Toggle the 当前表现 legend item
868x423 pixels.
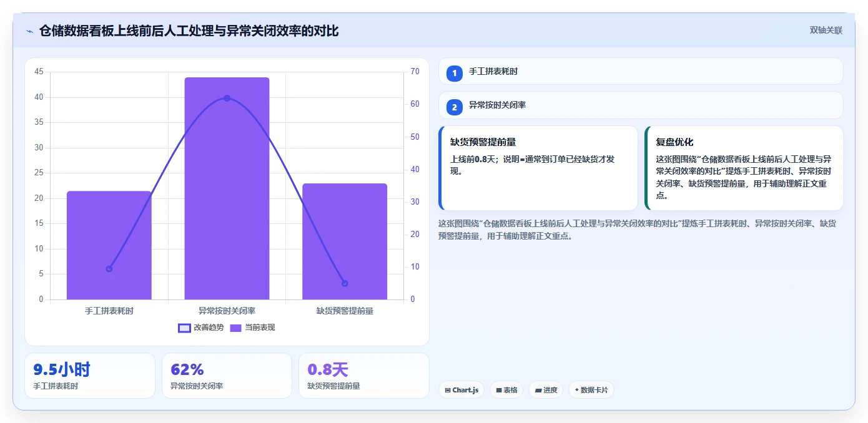pyautogui.click(x=252, y=328)
